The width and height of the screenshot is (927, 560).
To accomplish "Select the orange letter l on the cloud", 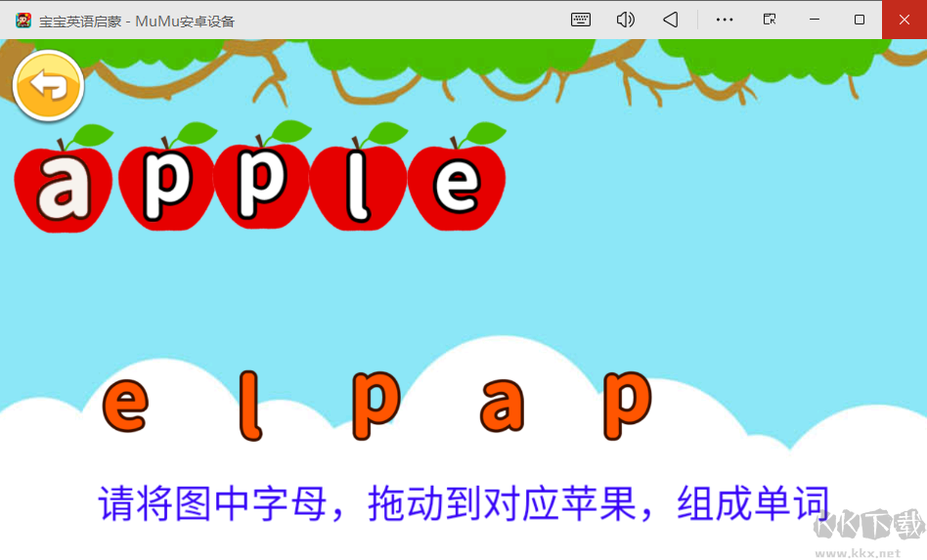I will tap(250, 405).
